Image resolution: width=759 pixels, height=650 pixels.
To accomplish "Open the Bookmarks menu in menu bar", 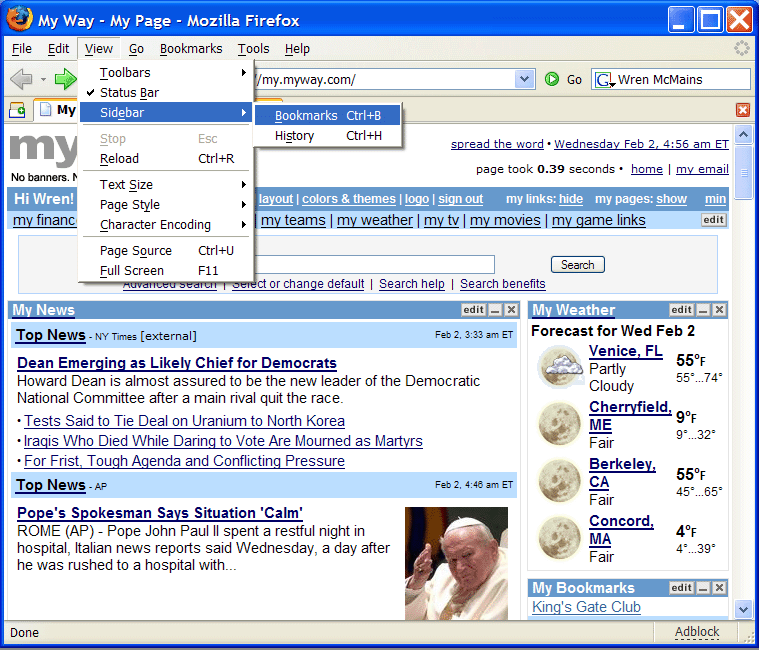I will tap(191, 49).
